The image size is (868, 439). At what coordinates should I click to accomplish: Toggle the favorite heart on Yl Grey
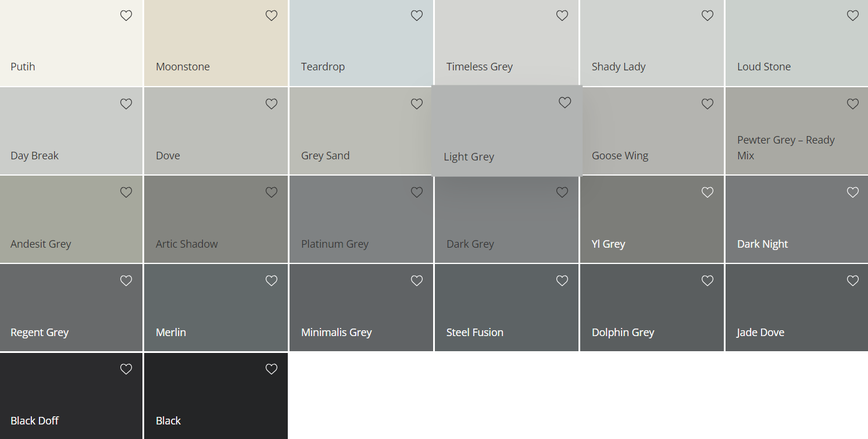point(708,192)
